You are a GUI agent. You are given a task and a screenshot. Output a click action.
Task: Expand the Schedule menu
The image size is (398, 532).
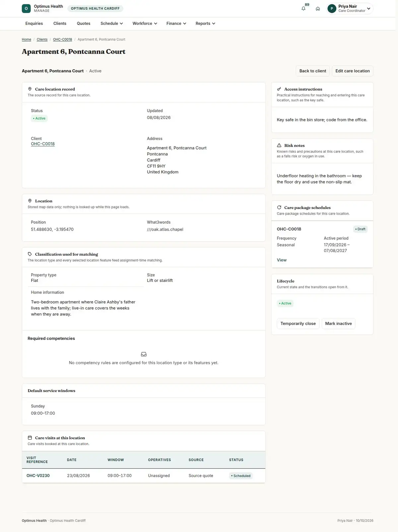point(112,24)
